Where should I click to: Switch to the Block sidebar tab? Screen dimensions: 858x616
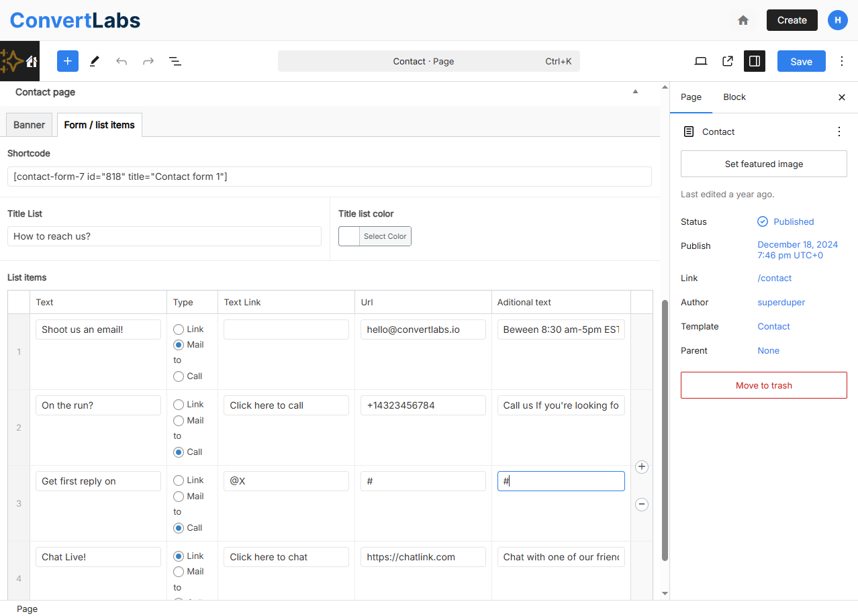(x=734, y=97)
